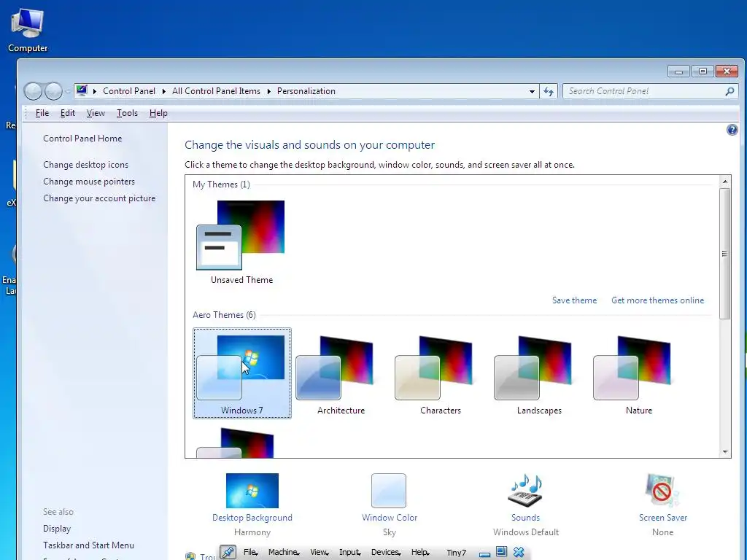The height and width of the screenshot is (560, 747).
Task: Expand arrow after Control Panel breadcrumb
Action: pos(163,91)
